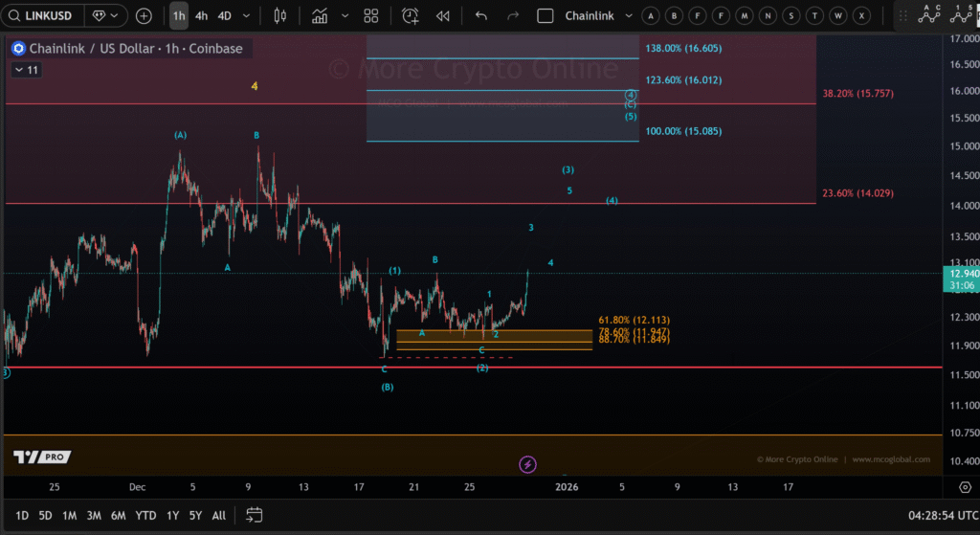The height and width of the screenshot is (535, 980).
Task: Set the date range to 1M
Action: point(70,515)
